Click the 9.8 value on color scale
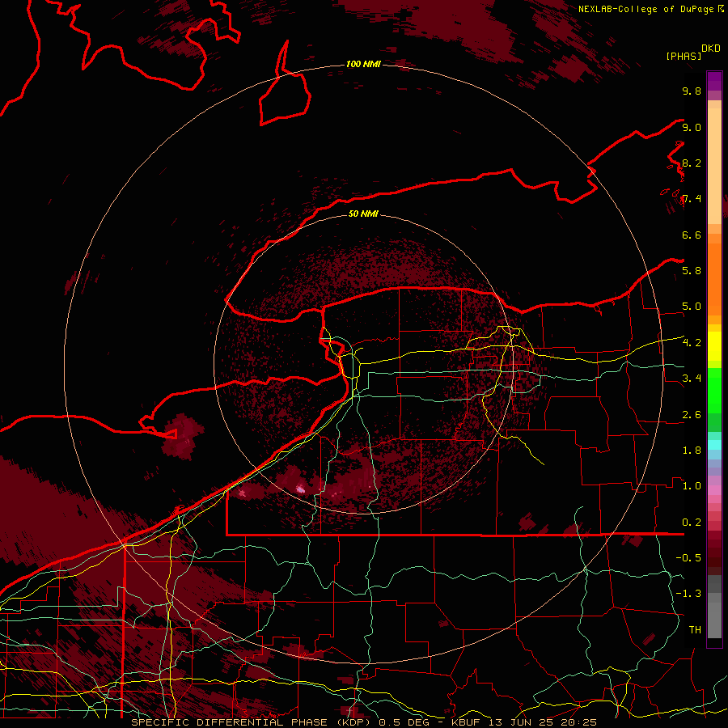 (692, 91)
